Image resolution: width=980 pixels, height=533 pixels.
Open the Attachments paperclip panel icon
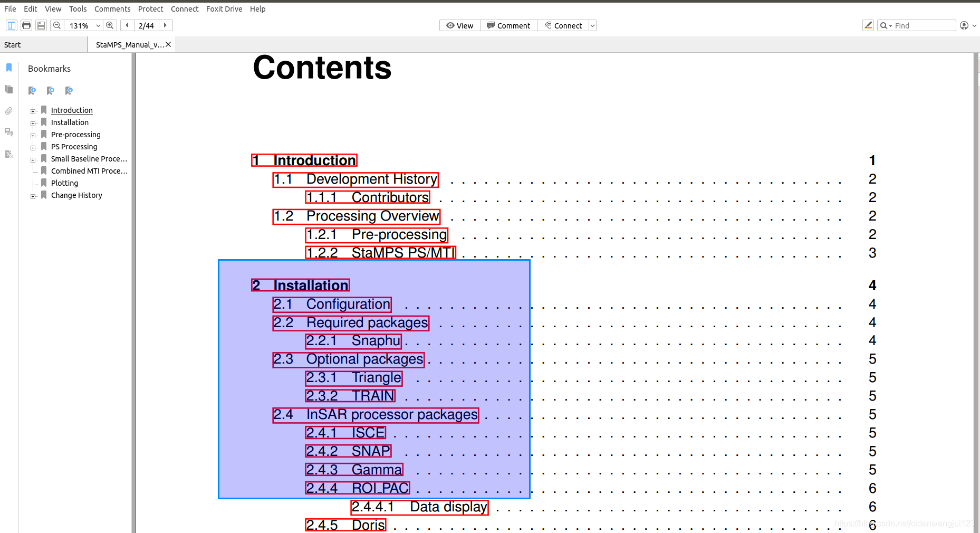(9, 111)
